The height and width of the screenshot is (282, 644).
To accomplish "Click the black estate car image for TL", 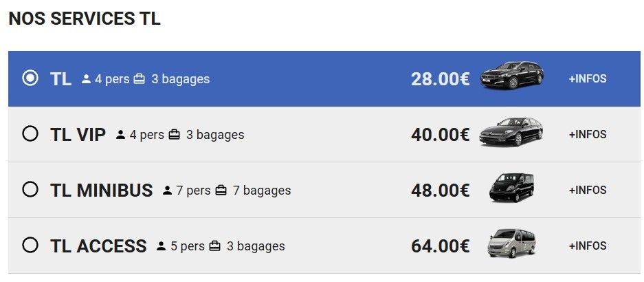I will [x=512, y=76].
